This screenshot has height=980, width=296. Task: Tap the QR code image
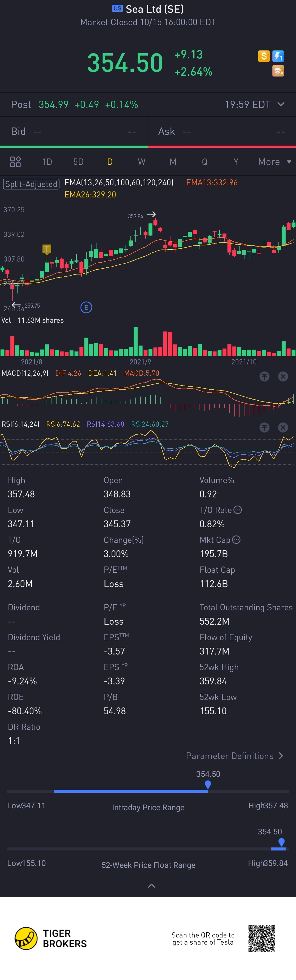[262, 938]
